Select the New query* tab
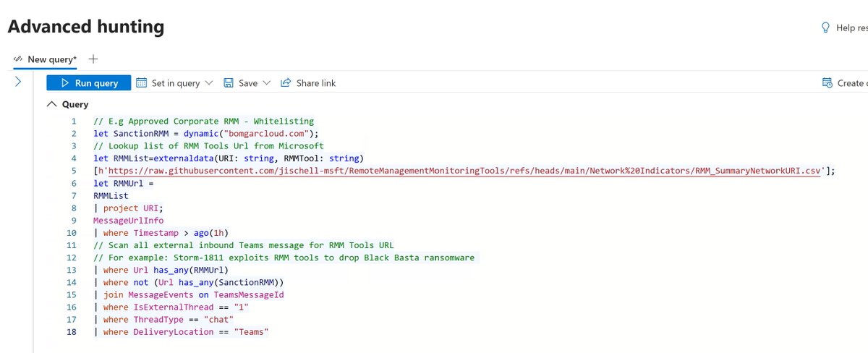The width and height of the screenshot is (868, 353). pos(45,59)
